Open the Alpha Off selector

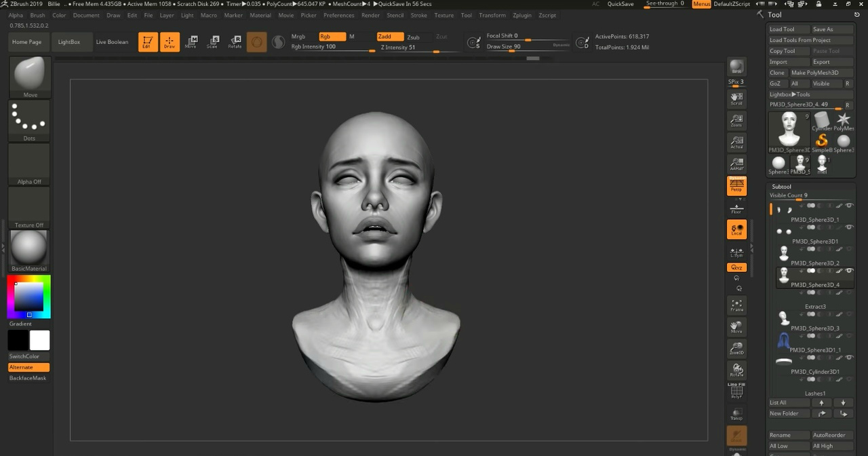point(30,164)
